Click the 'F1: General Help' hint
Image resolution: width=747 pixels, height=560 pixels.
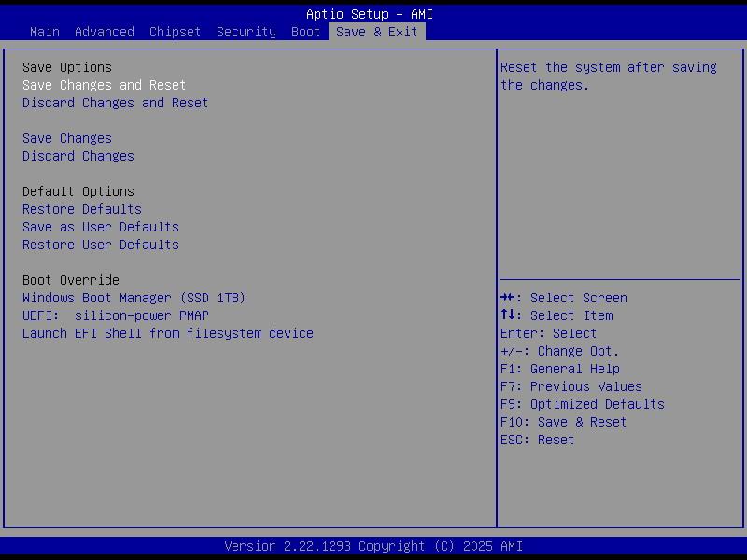[x=560, y=369]
